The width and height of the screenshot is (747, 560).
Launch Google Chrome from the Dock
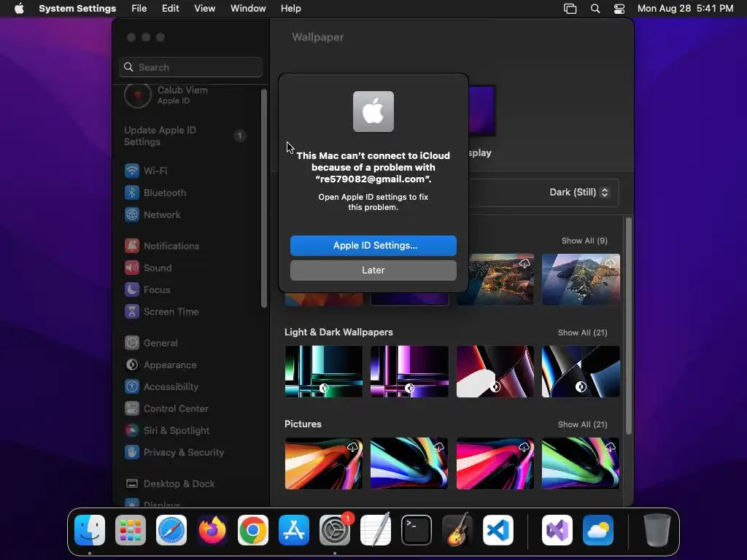(x=253, y=530)
